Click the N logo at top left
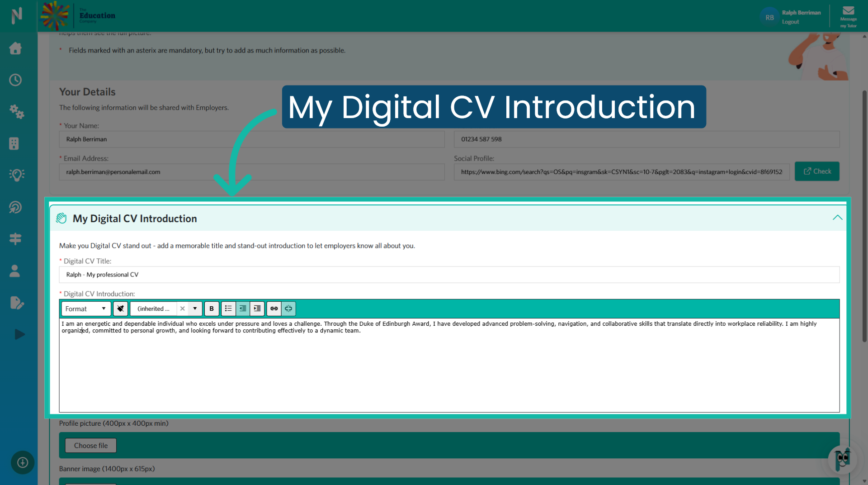Viewport: 868px width, 485px height. 17,16
